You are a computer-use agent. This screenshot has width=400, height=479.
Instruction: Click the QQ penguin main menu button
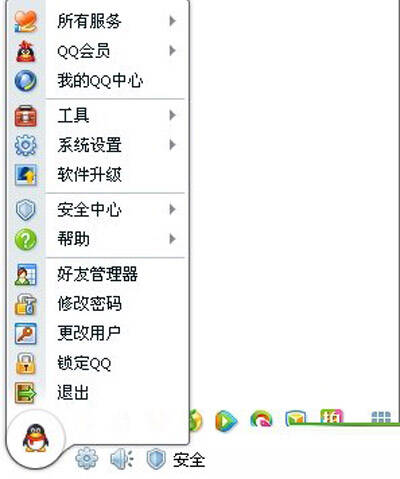(x=35, y=439)
